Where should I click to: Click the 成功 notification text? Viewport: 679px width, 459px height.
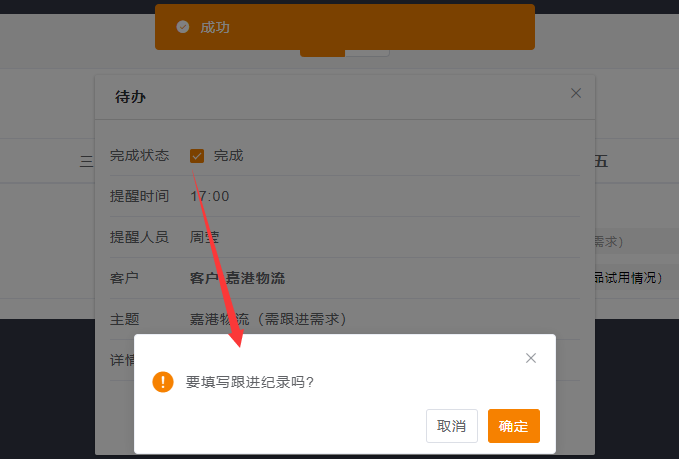(215, 27)
